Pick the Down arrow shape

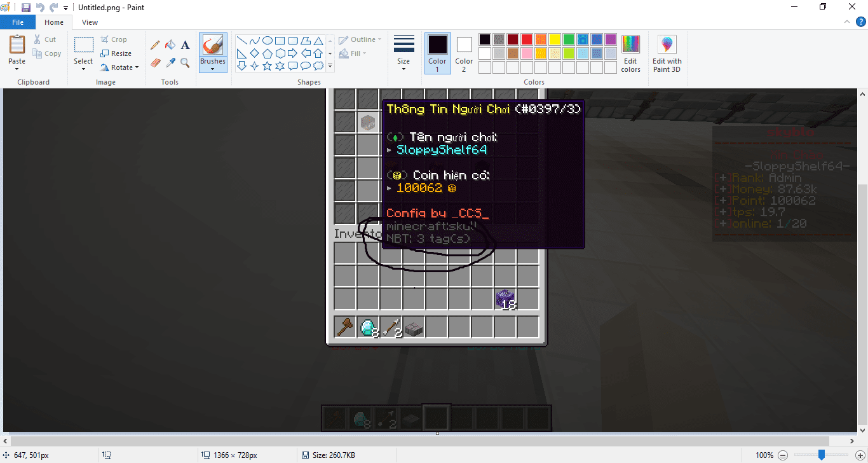click(x=241, y=66)
